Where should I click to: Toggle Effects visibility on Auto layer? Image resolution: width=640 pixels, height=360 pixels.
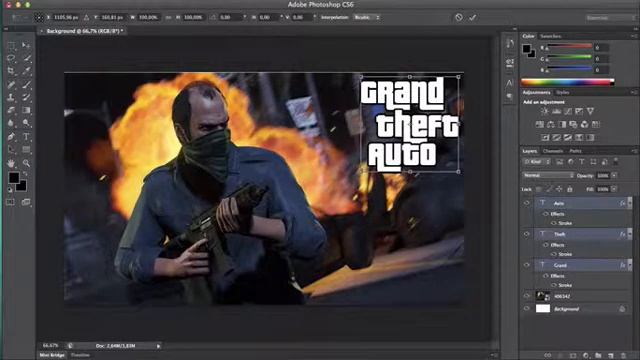click(546, 214)
